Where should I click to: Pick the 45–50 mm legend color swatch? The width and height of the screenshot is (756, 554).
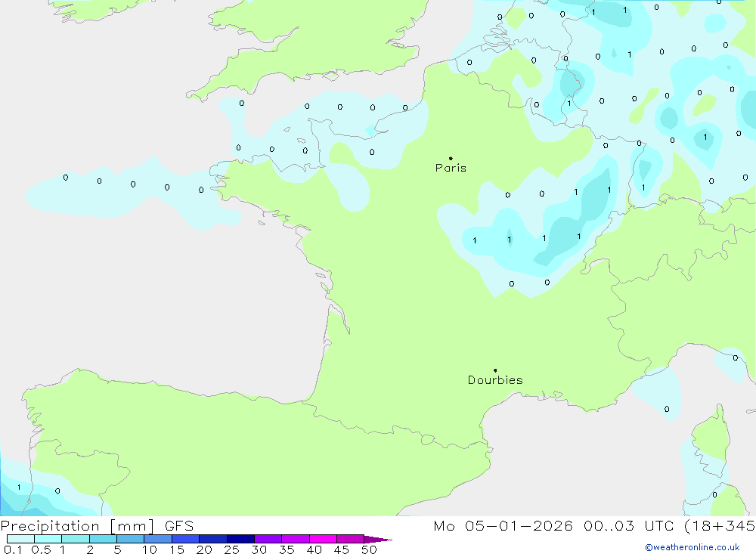[x=351, y=539]
